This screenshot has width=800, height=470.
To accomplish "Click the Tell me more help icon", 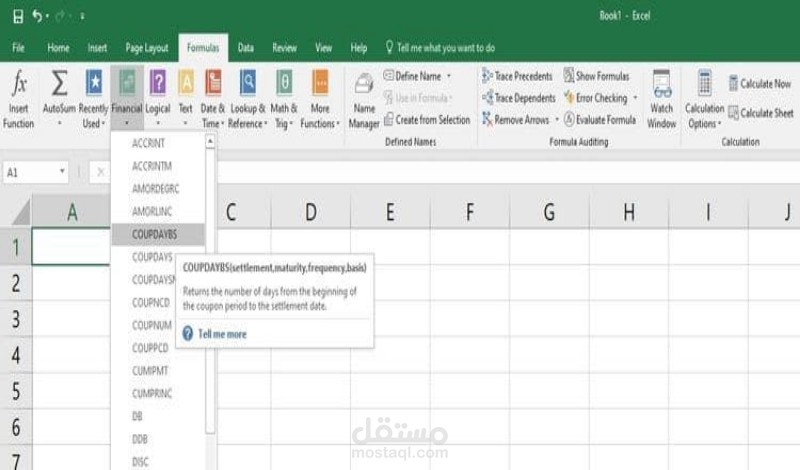I will pos(188,334).
